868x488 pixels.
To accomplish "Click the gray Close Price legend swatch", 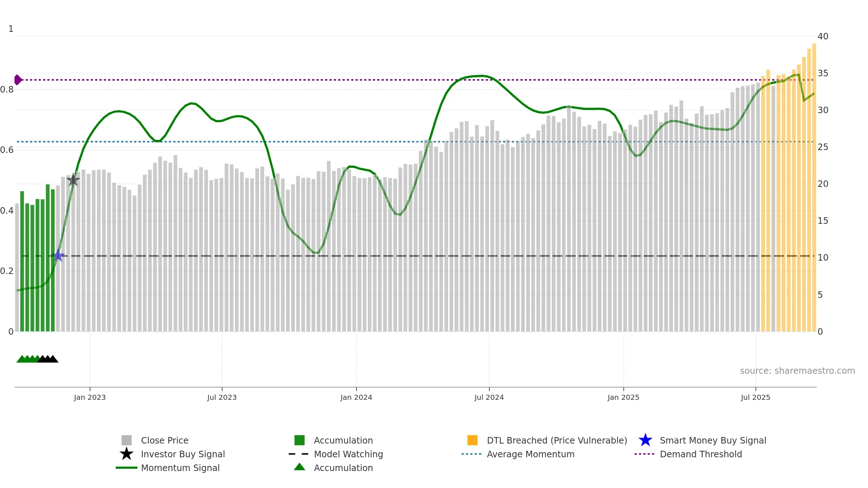I will tap(127, 440).
